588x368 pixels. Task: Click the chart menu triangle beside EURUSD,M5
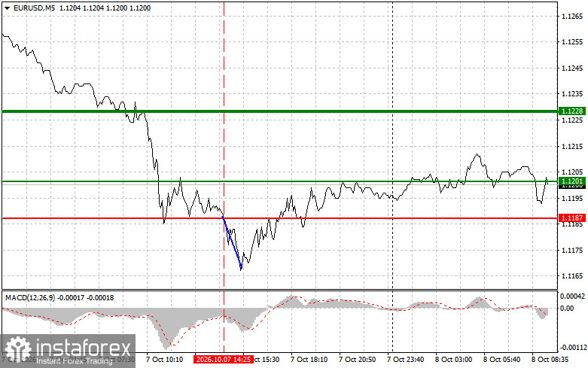[x=7, y=8]
